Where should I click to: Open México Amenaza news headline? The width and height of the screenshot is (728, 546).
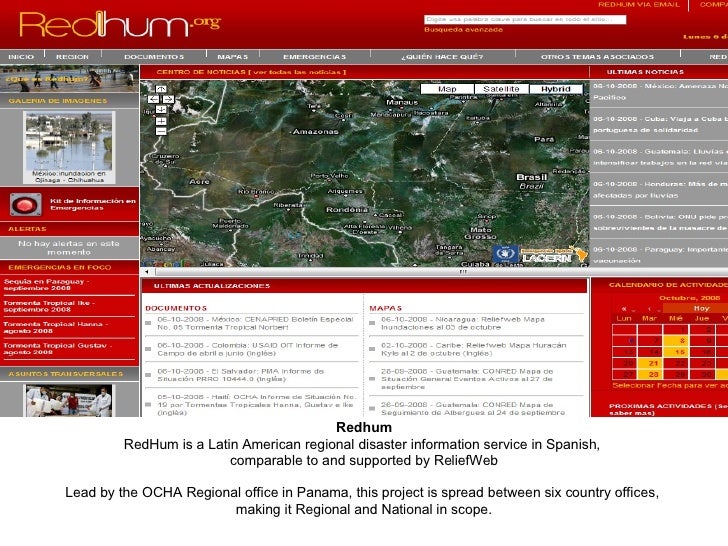(660, 91)
